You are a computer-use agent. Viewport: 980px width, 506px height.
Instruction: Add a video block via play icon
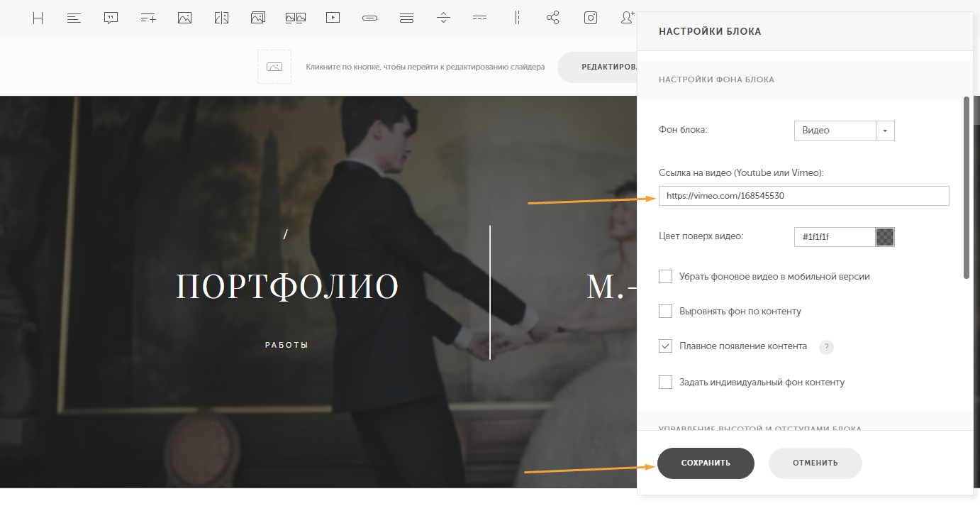click(333, 18)
